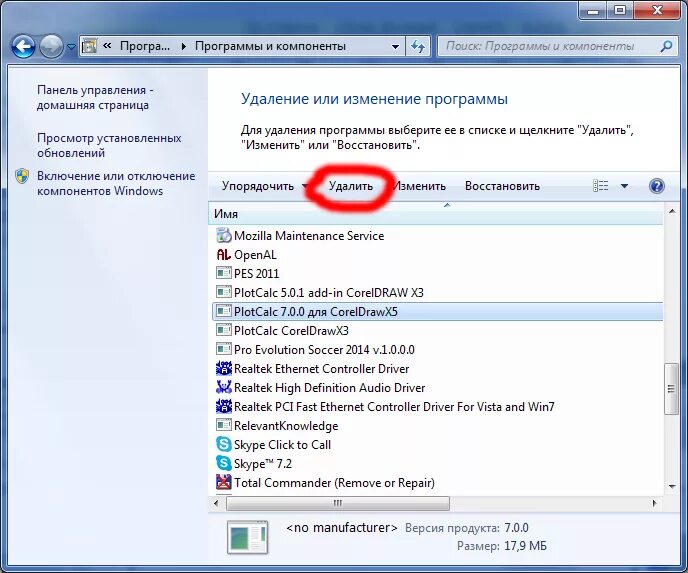This screenshot has width=688, height=573.
Task: Click breadcrumb arrow after Програ...
Action: (183, 47)
